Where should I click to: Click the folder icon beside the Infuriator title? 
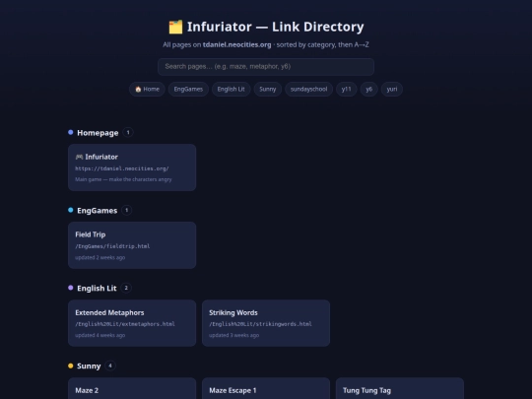tap(175, 27)
